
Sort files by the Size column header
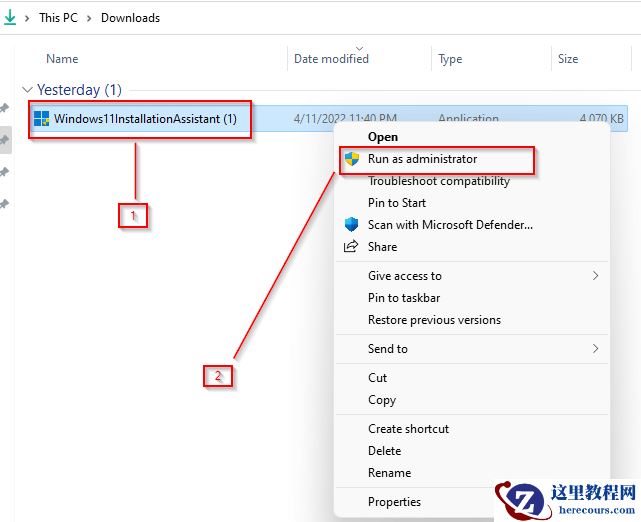568,58
